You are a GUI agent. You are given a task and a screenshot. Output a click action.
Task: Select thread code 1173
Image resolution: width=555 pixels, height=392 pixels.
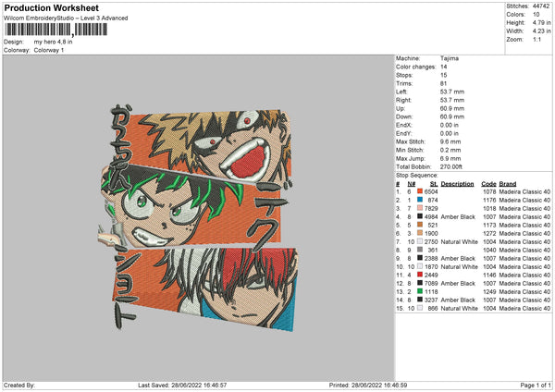click(489, 225)
